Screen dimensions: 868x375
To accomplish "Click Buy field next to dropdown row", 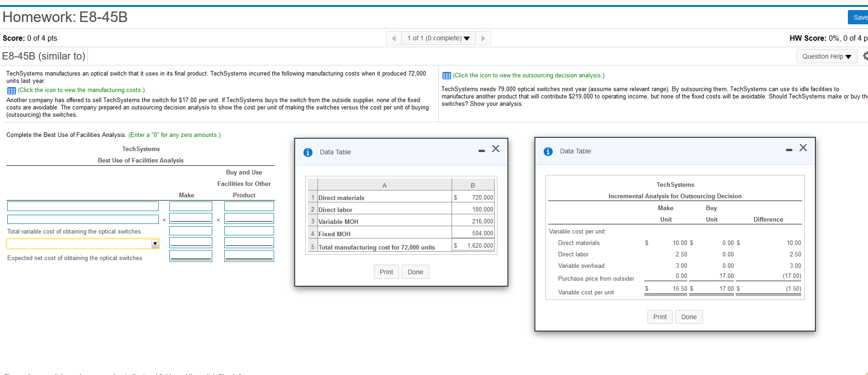I will coord(249,243).
